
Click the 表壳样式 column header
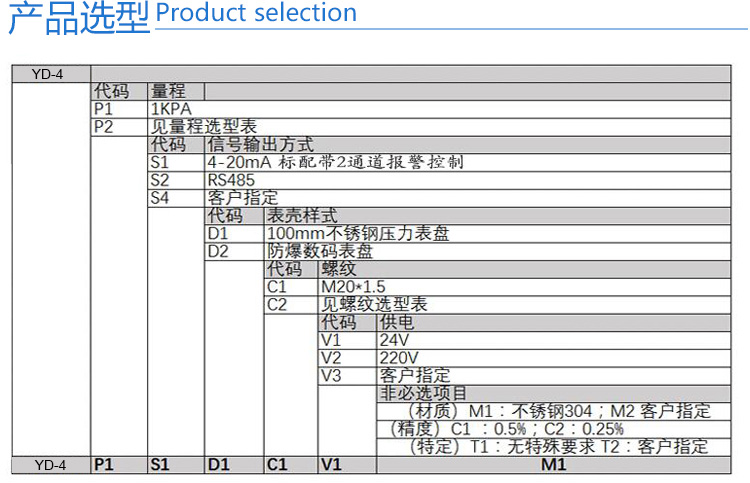tap(301, 216)
